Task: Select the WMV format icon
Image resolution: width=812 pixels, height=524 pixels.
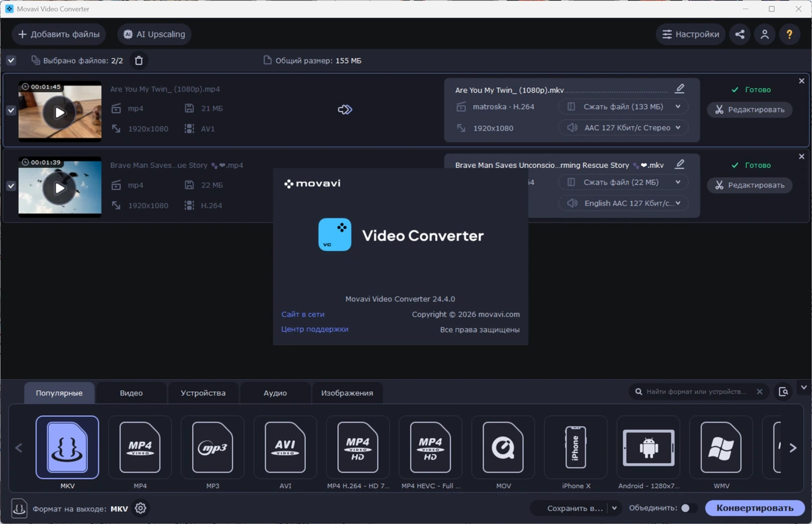Action: pos(721,447)
